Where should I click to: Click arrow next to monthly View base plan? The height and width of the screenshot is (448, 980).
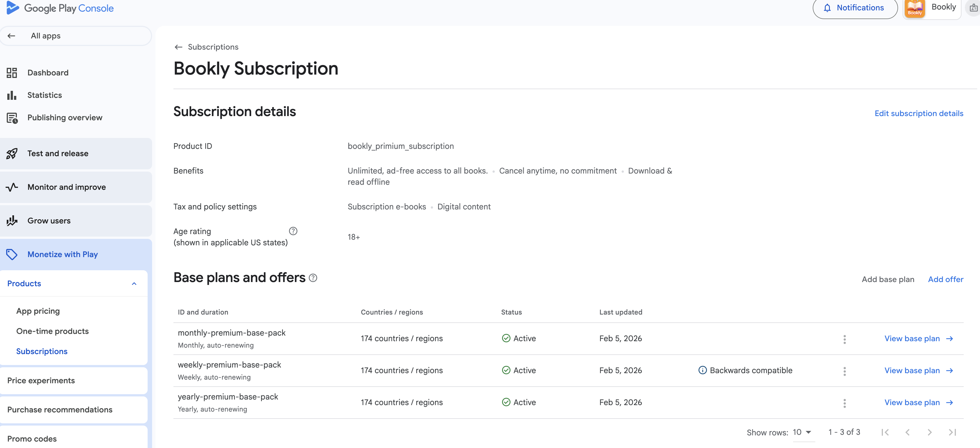950,339
